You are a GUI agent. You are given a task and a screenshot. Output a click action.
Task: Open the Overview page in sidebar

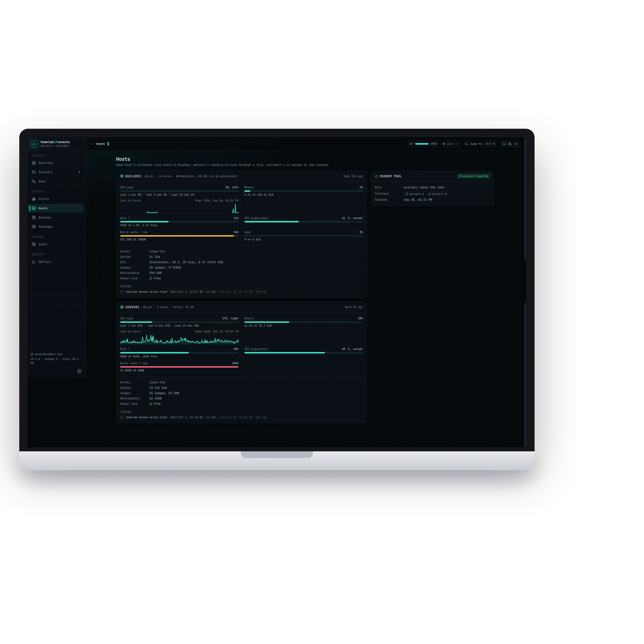point(56,163)
